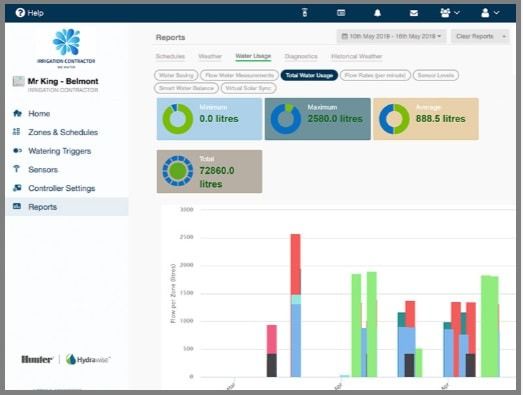523x395 pixels.
Task: Click the Maximum 2580.0 litres card
Action: (x=318, y=119)
